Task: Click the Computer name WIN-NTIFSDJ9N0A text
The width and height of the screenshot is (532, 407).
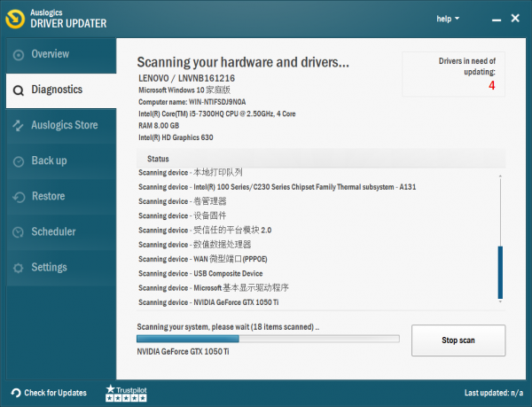Action: pos(192,102)
